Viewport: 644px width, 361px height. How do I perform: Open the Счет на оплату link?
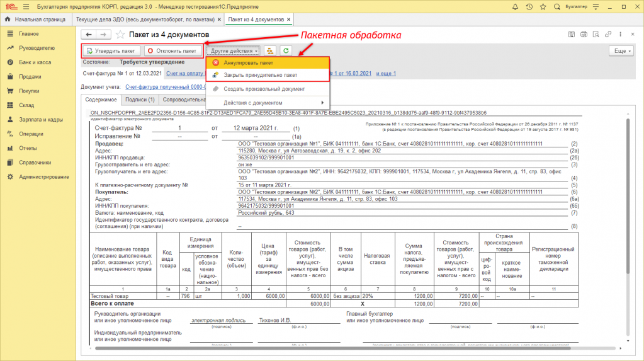[x=184, y=73]
